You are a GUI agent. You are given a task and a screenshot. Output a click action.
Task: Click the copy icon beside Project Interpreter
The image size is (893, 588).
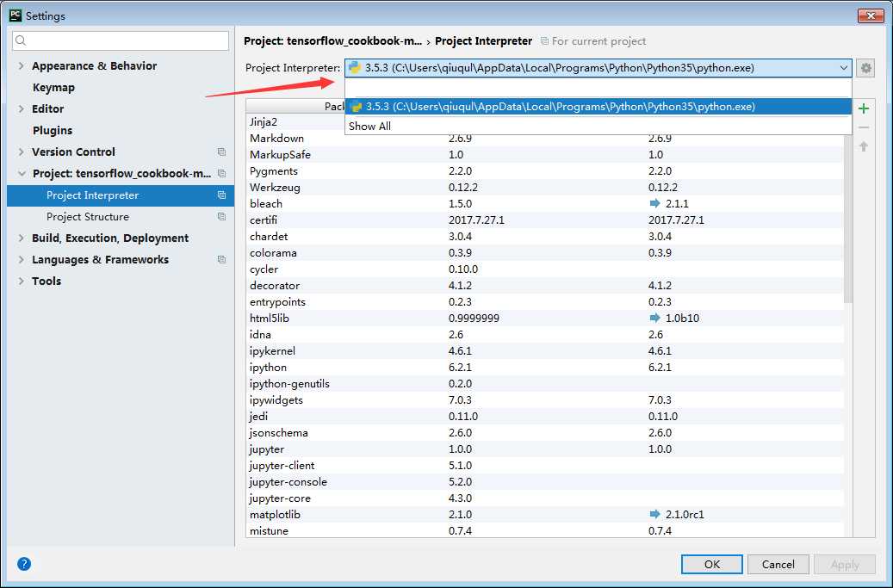coord(221,195)
